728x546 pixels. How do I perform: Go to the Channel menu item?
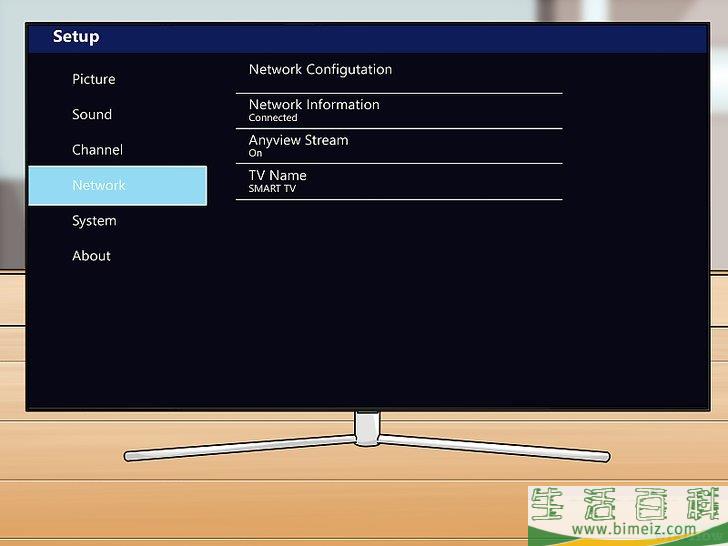point(97,150)
